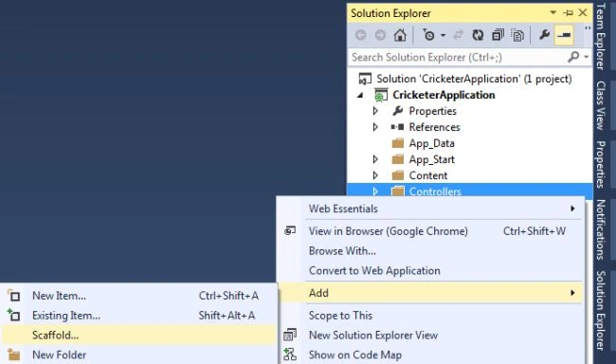Open the Pending Changes Filter clock icon
Image resolution: width=616 pixels, height=364 pixels.
(428, 35)
